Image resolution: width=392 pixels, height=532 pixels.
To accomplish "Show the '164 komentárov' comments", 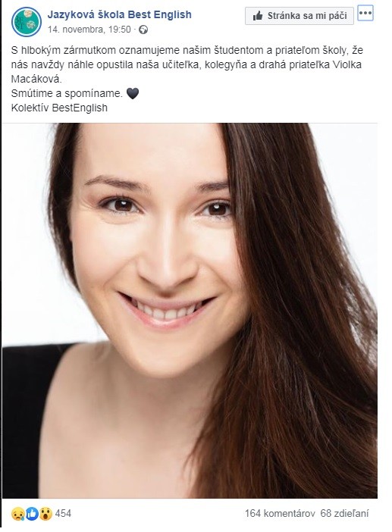I will (280, 513).
